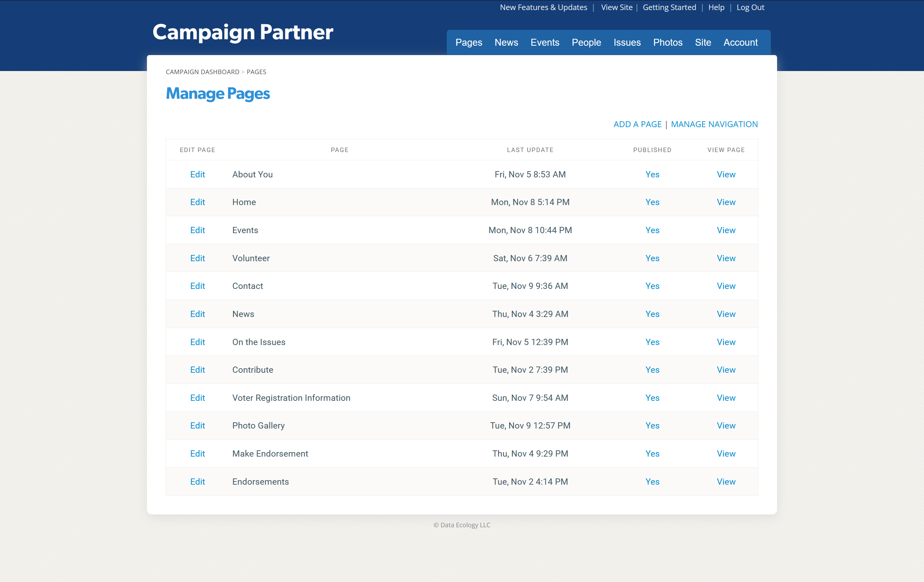Image resolution: width=924 pixels, height=582 pixels.
Task: View the Photo Gallery page
Action: [726, 425]
